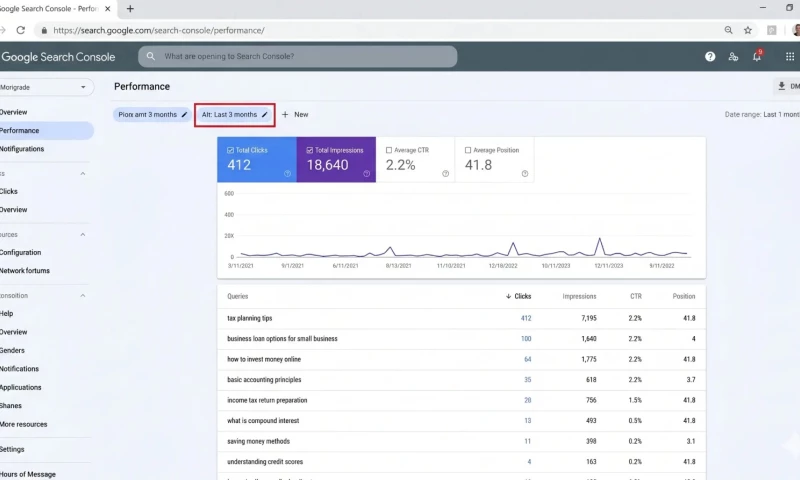Image resolution: width=800 pixels, height=480 pixels.
Task: Open the Average Position help icon
Action: click(524, 174)
